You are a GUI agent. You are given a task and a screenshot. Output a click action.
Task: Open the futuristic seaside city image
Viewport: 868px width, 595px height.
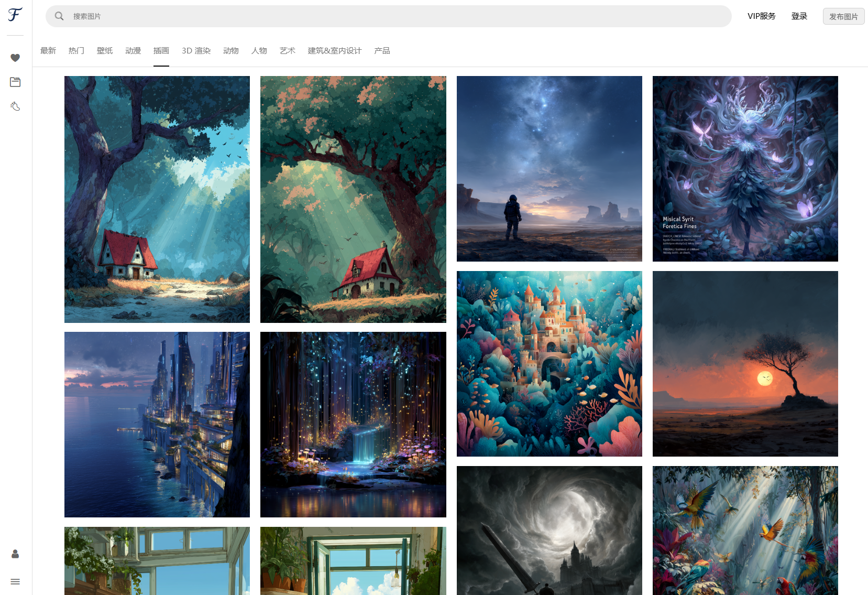(x=157, y=425)
